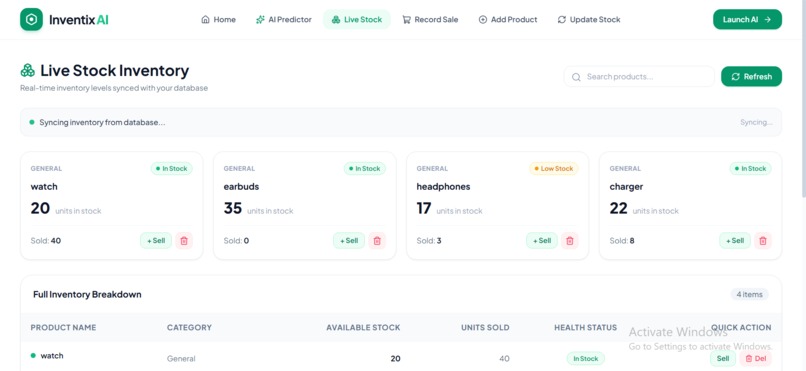
Task: Click the watch name in table row
Action: [x=52, y=356]
